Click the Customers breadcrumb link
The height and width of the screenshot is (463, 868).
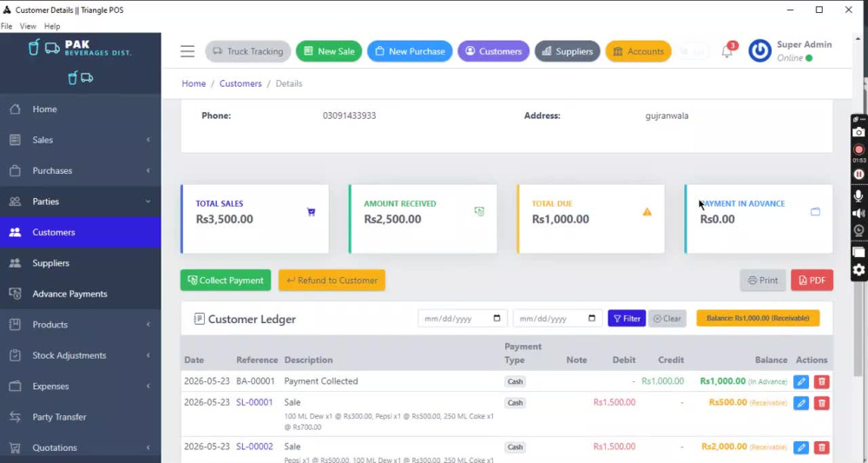(240, 83)
